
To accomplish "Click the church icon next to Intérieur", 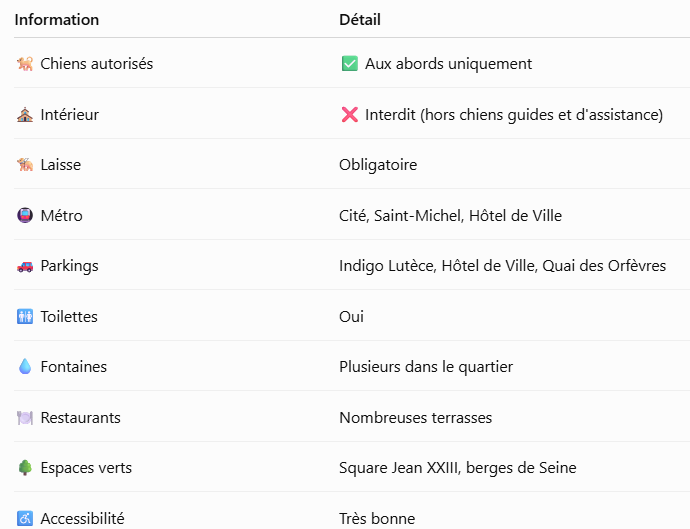I will [25, 114].
